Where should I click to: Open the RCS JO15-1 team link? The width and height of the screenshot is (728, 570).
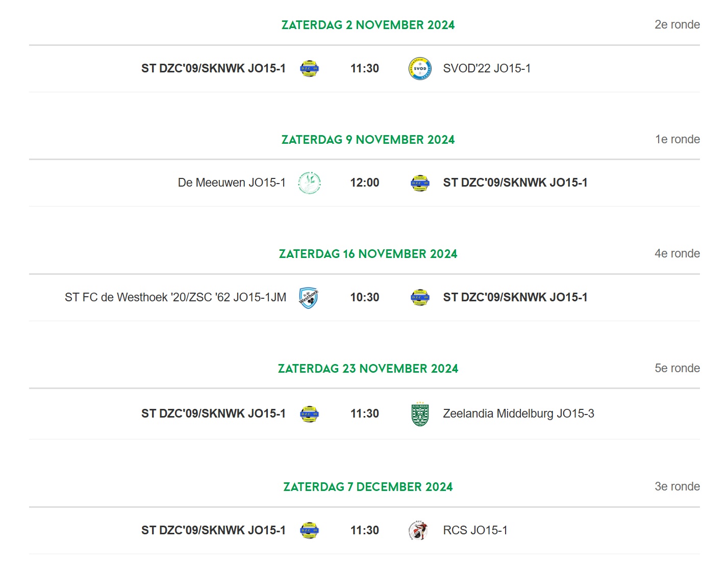[x=475, y=530]
